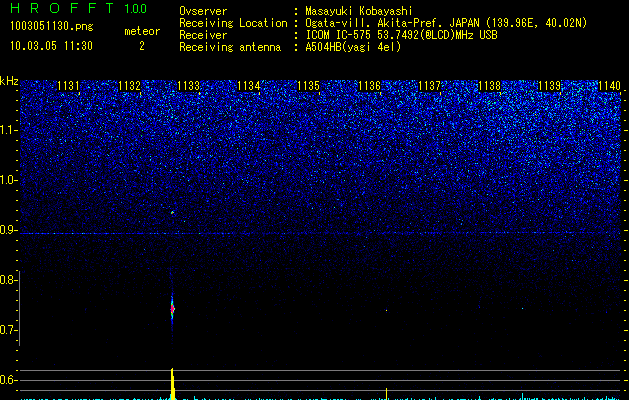The width and height of the screenshot is (629, 400).
Task: Click the small echo dot above 0.9 kHz
Action: pos(172,212)
